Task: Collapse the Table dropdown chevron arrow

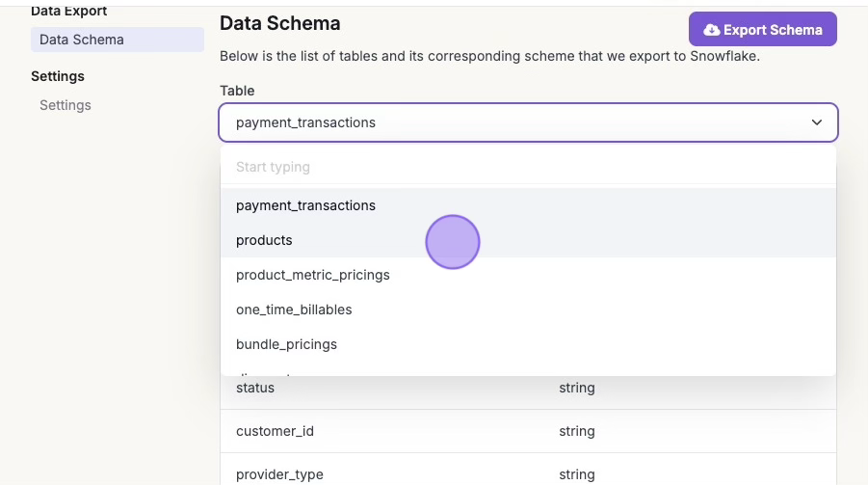Action: [x=817, y=122]
